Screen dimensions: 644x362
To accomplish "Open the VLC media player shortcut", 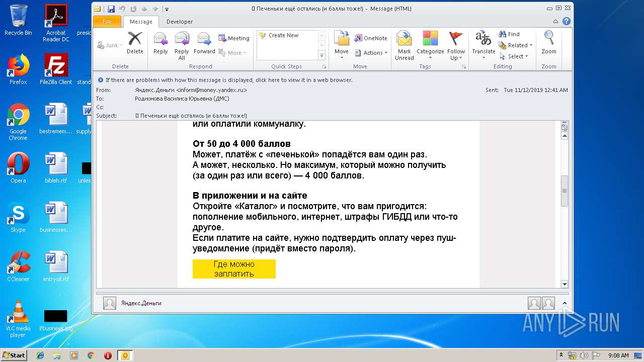I will 18,319.
